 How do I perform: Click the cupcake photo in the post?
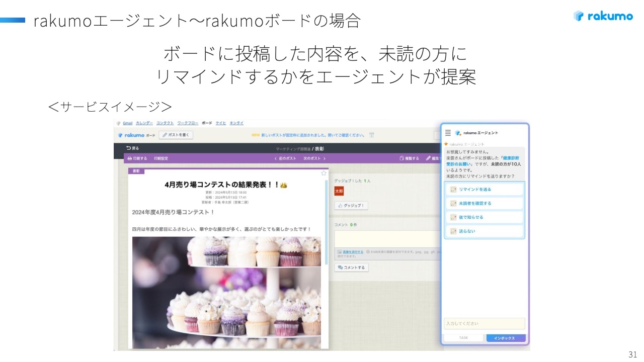point(226,292)
